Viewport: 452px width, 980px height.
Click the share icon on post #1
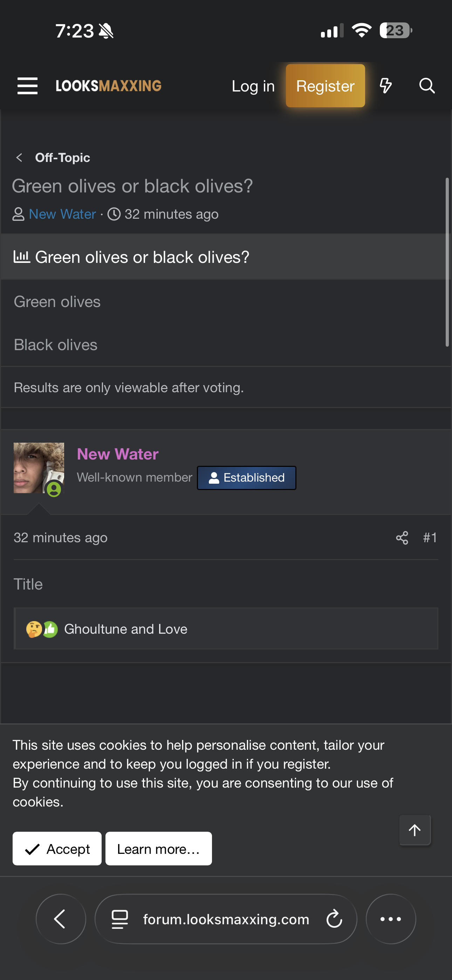click(x=402, y=538)
